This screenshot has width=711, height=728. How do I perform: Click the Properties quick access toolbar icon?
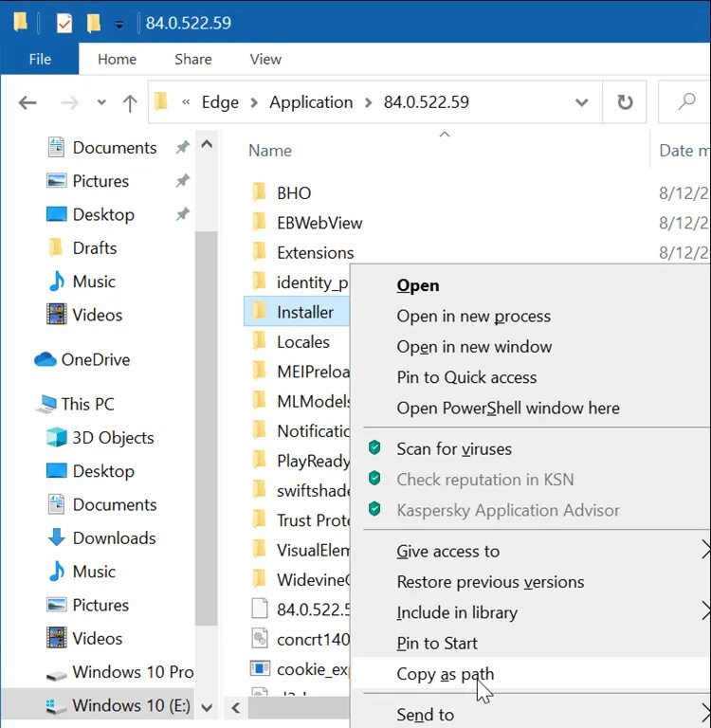tap(64, 23)
